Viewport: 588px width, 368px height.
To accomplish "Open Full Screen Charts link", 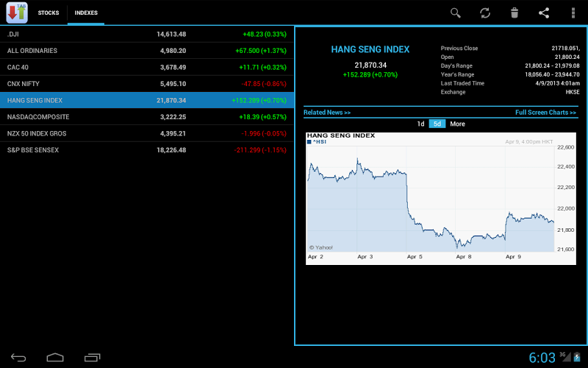I will point(545,113).
